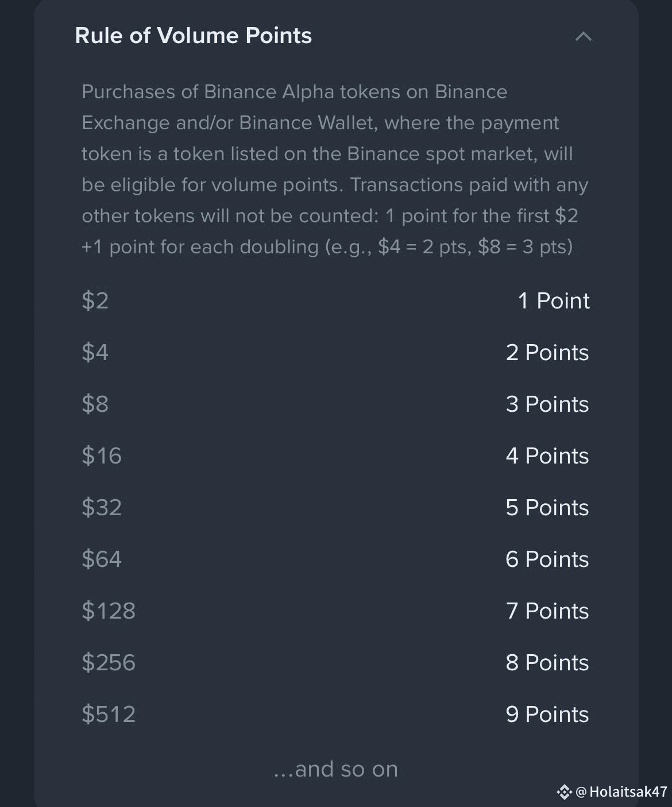Select the 1 Point value

[x=554, y=300]
